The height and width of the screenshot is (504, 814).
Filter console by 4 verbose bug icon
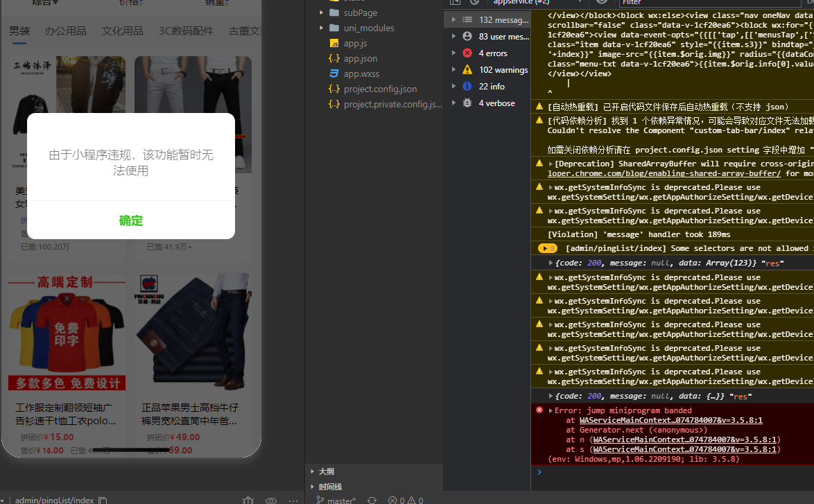467,103
